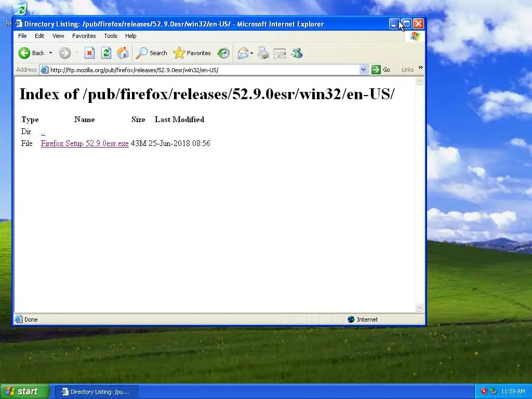Click the '25-Jun-2018 08:56' date text
532x399 pixels.
pos(179,143)
